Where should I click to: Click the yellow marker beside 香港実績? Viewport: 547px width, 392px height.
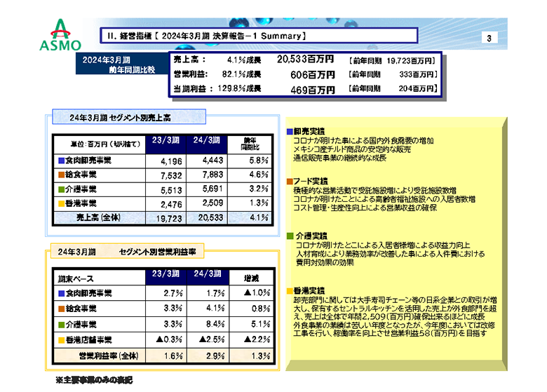point(290,291)
